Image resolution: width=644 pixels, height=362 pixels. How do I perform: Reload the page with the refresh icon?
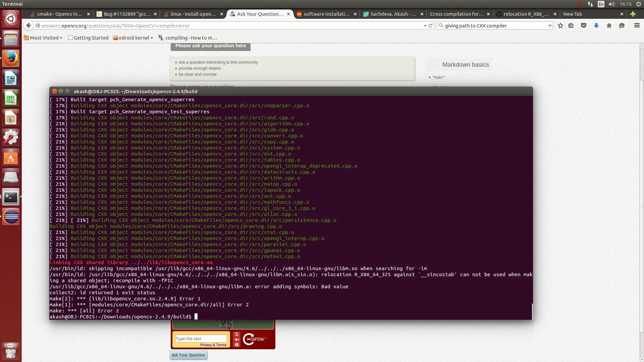coord(431,26)
